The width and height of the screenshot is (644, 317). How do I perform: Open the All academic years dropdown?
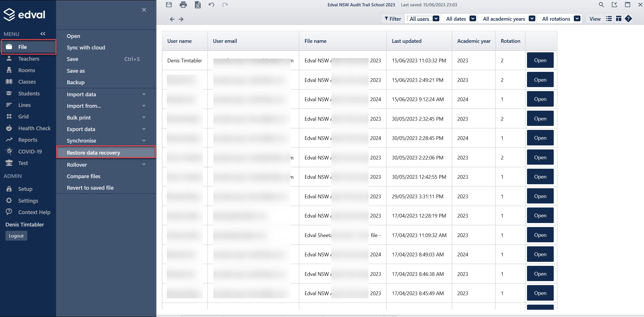click(508, 19)
